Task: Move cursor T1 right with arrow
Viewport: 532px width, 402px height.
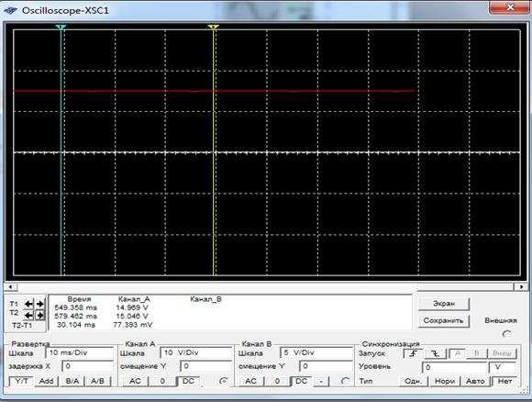Action: pyautogui.click(x=40, y=304)
